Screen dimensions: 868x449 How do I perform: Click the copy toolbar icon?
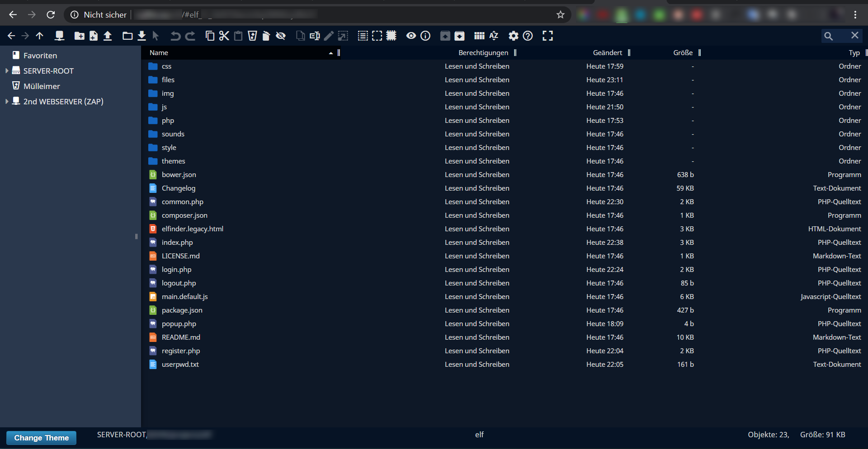(x=210, y=36)
